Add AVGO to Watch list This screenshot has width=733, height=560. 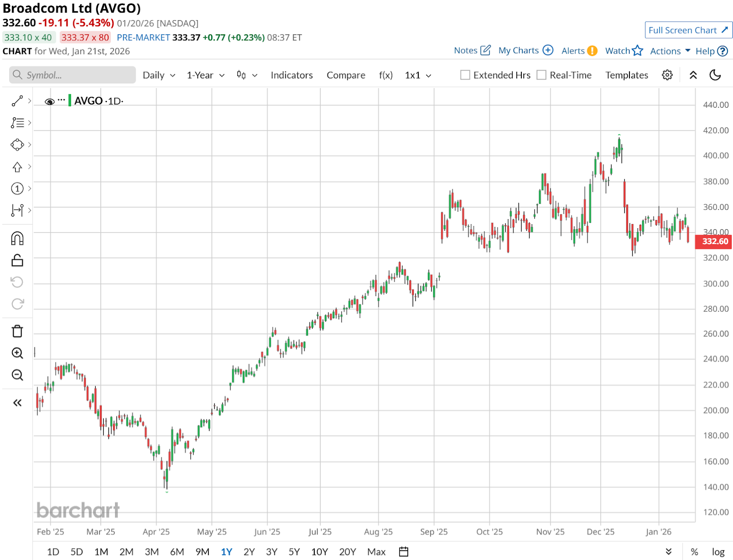[x=624, y=50]
